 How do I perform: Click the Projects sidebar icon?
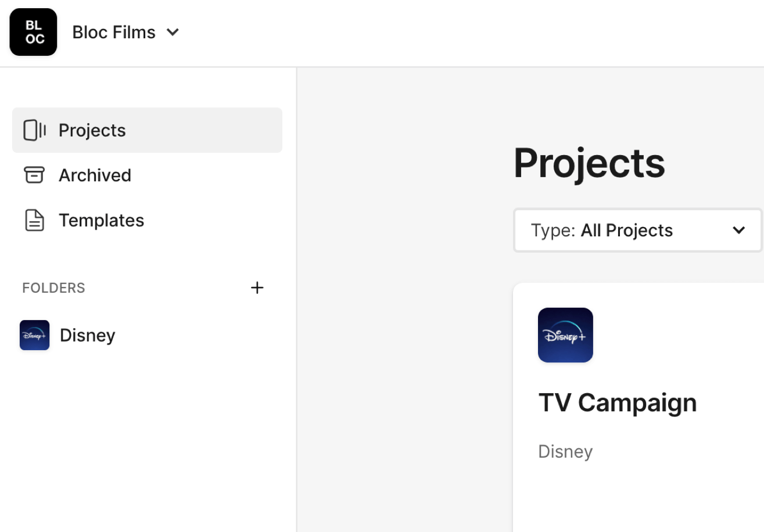click(x=34, y=130)
